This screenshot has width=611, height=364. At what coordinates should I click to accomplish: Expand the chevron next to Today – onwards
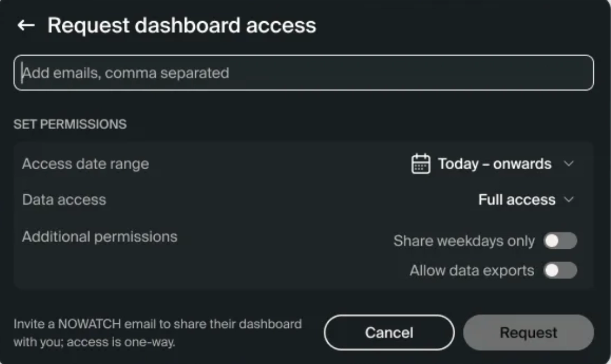coord(569,164)
